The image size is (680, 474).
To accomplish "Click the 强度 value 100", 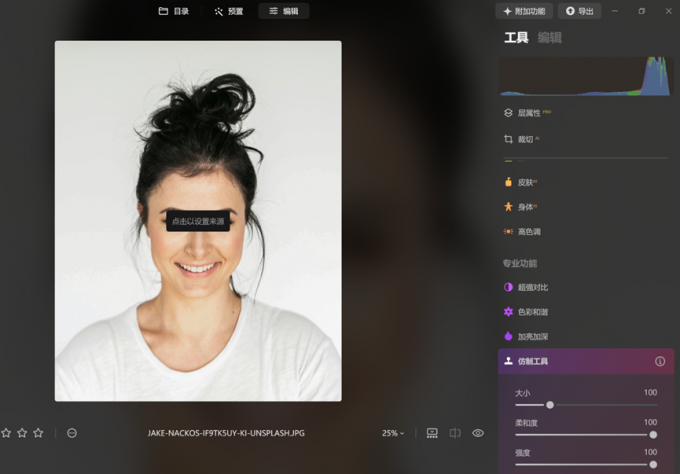I will pos(650,452).
